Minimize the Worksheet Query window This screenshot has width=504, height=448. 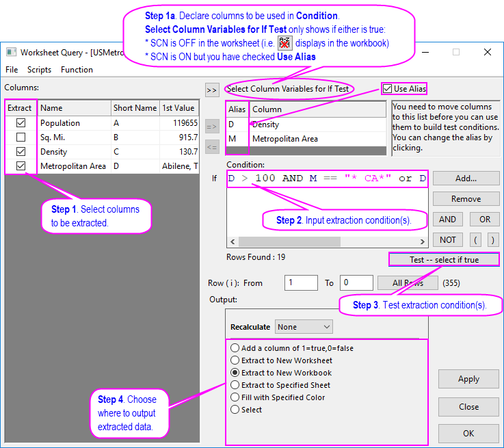[x=425, y=52]
